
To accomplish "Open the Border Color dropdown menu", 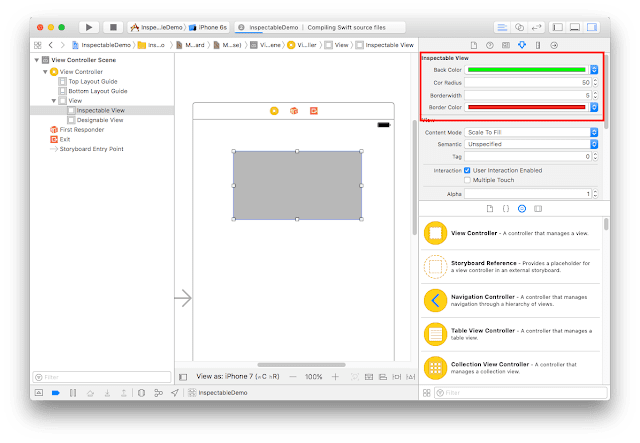I will (594, 107).
